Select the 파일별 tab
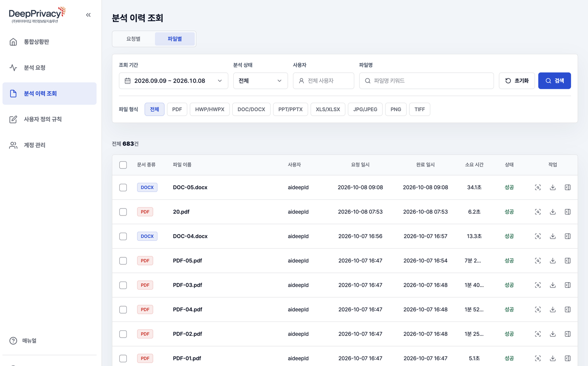 pyautogui.click(x=175, y=39)
